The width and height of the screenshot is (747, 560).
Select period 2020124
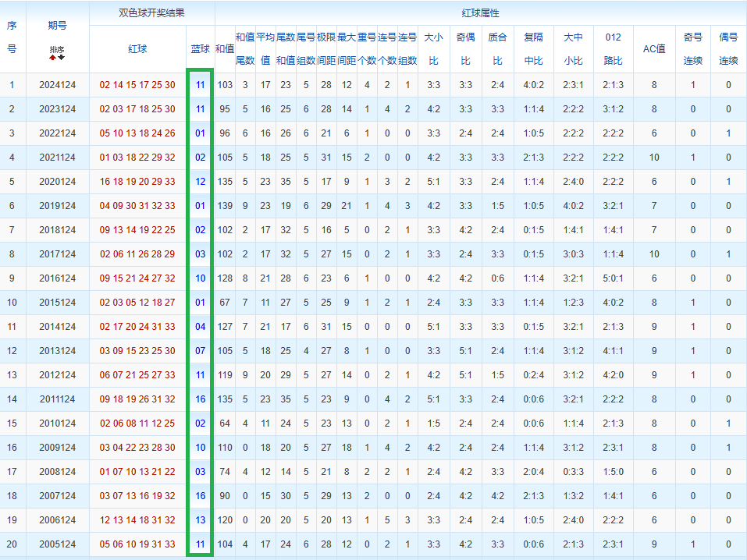[x=57, y=182]
